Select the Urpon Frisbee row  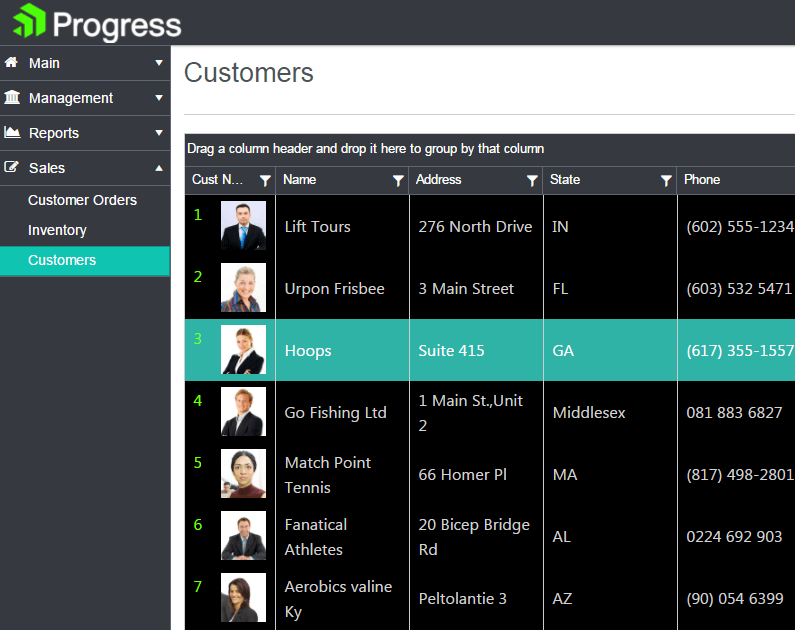334,289
